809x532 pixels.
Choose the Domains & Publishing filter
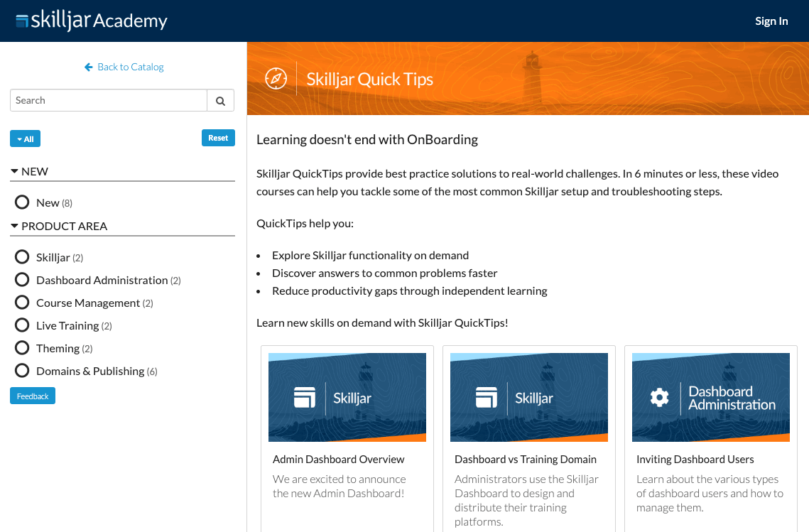pyautogui.click(x=22, y=371)
